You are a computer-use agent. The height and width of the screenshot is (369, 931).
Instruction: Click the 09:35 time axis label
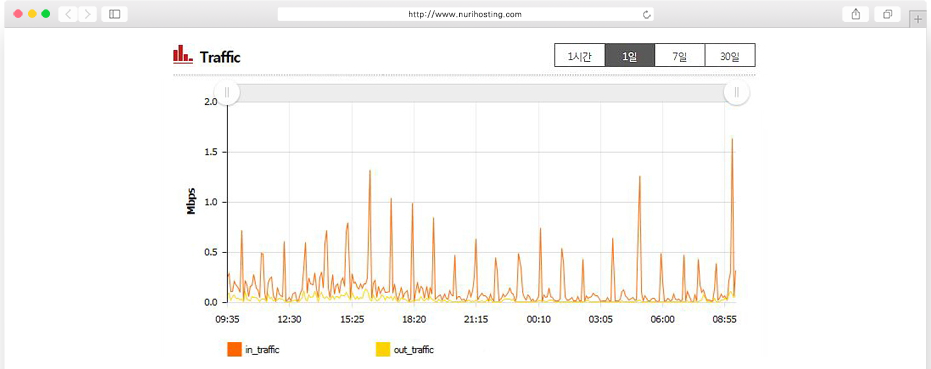coord(227,319)
